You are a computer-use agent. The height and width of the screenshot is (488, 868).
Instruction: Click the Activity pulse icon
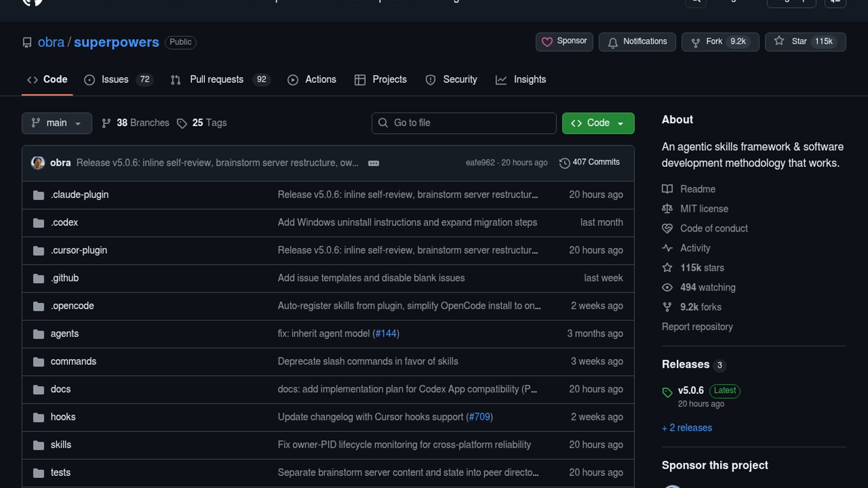click(x=667, y=248)
